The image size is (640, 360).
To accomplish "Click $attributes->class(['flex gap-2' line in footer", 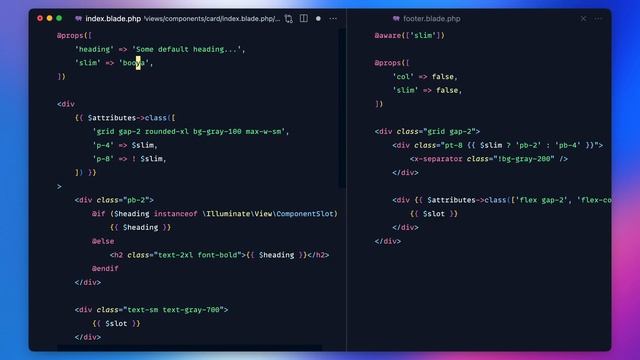I will tap(502, 200).
